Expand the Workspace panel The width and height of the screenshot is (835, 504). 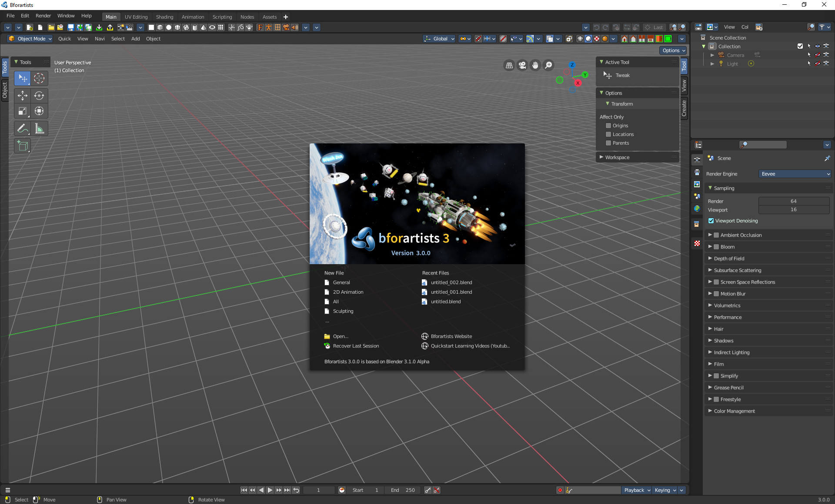tap(617, 157)
